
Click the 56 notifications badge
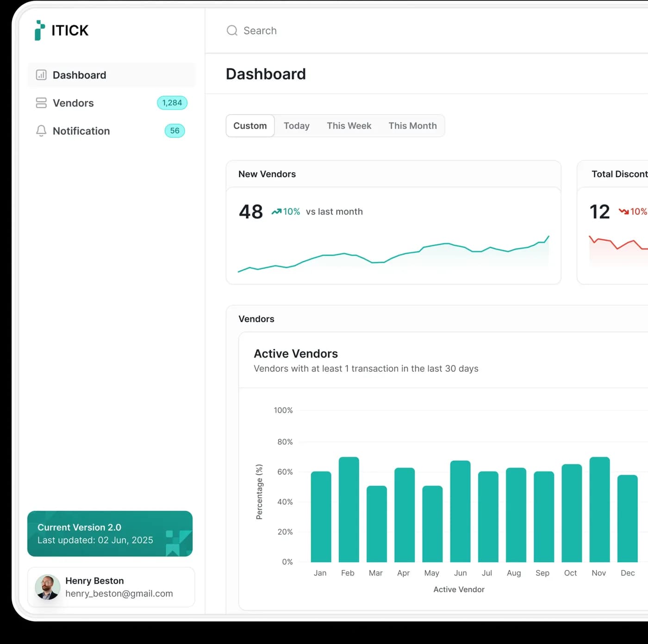coord(174,131)
